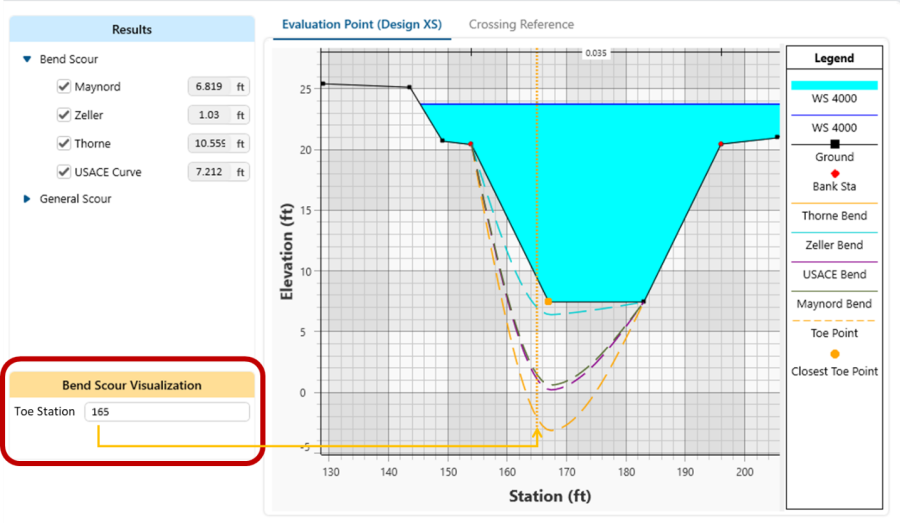900x523 pixels.
Task: Click the Thorne Bend legend entry
Action: point(834,216)
